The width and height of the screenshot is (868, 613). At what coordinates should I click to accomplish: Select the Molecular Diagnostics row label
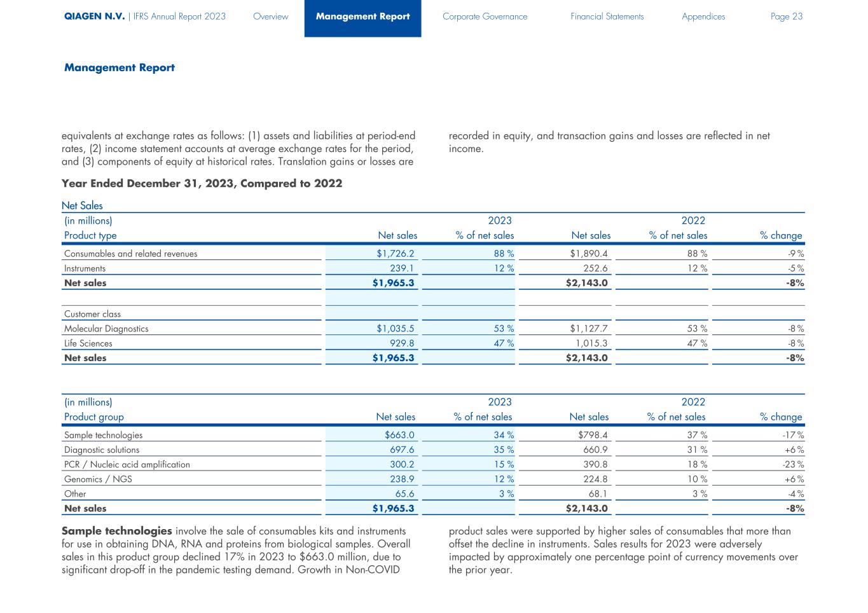point(106,329)
